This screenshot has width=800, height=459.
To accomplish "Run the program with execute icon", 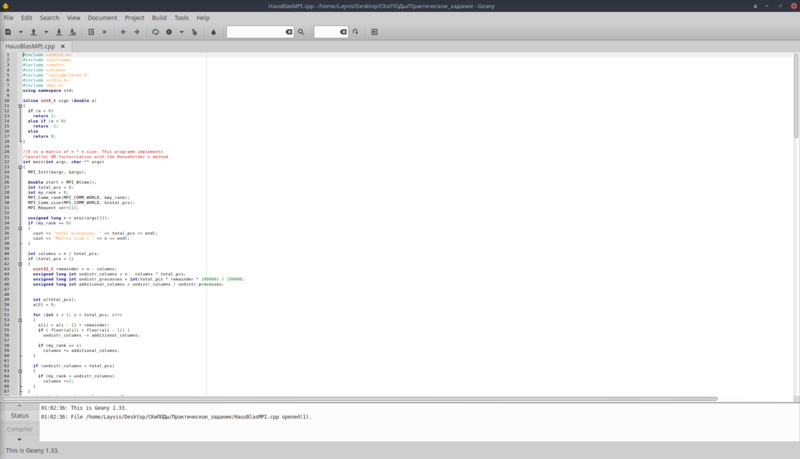I will click(194, 32).
